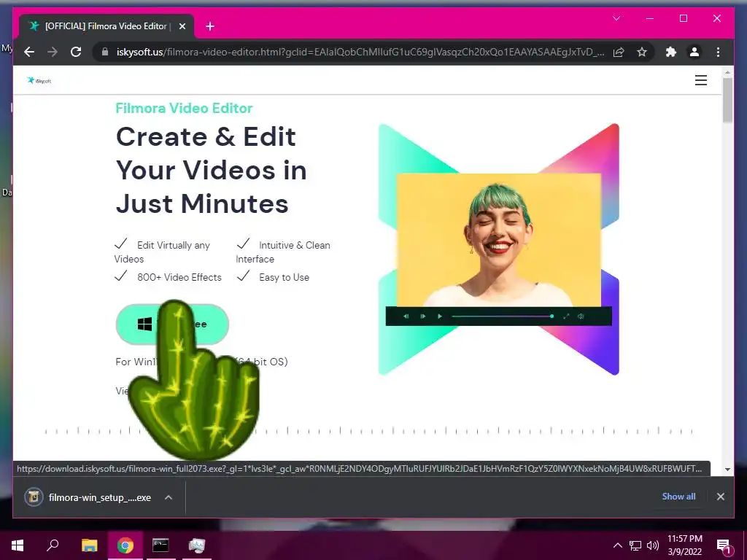The width and height of the screenshot is (747, 560).
Task: Bookmark this tab with the star
Action: click(642, 52)
